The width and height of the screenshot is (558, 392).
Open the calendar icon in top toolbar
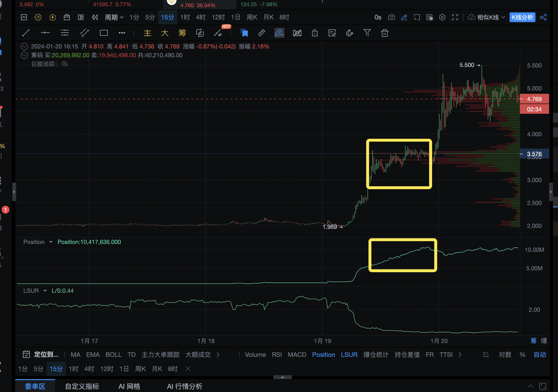pos(67,17)
